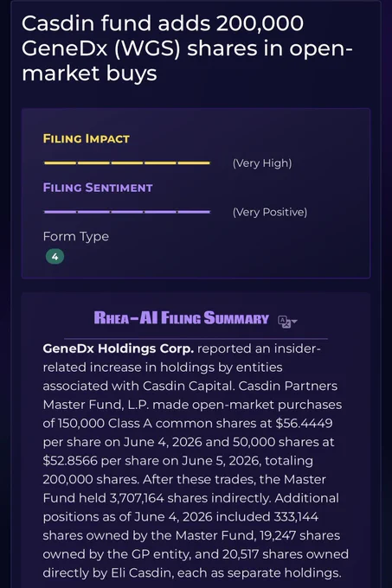Click first purple segment of sentiment bar

(x=60, y=212)
